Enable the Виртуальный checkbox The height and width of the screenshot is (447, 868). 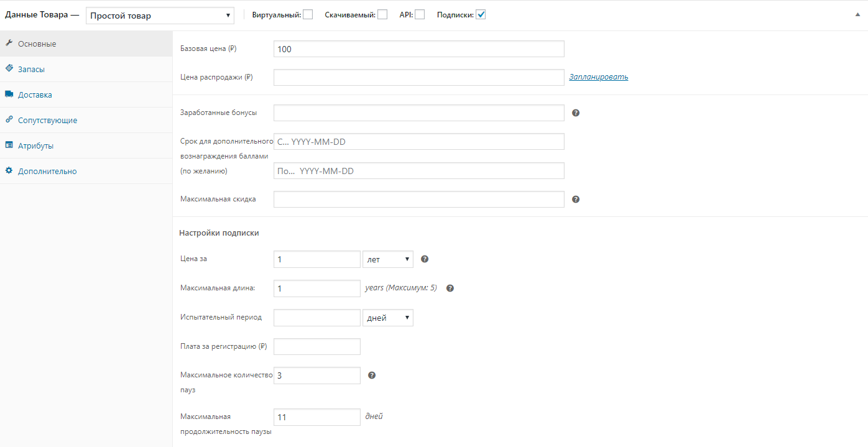tap(308, 15)
